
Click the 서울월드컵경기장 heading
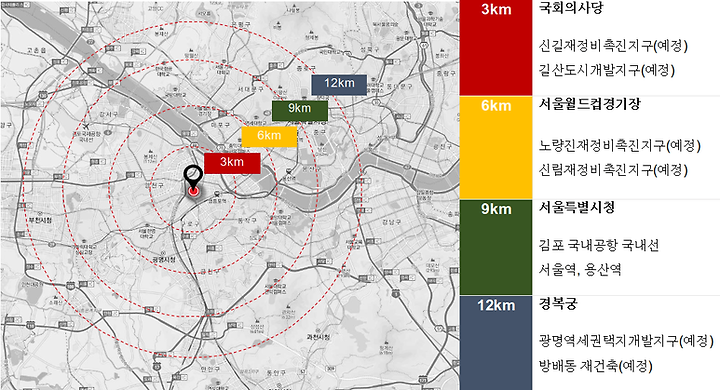coord(590,104)
